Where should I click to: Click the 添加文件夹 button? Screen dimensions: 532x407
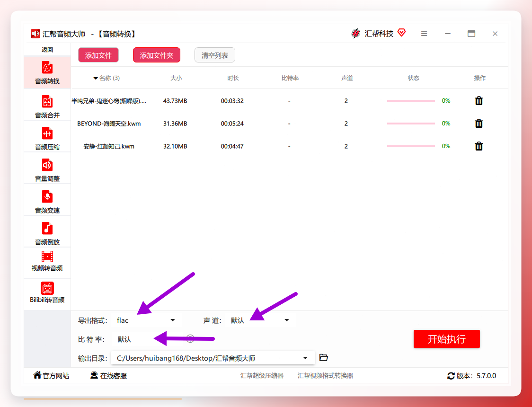pyautogui.click(x=156, y=55)
